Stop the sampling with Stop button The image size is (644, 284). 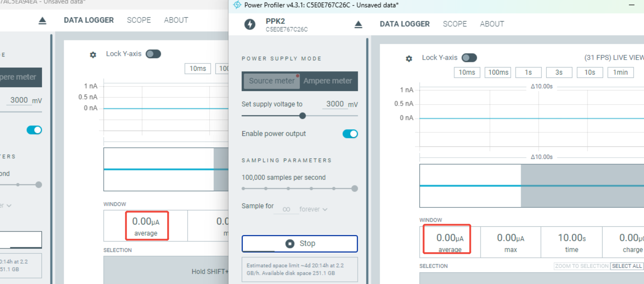[x=300, y=243]
